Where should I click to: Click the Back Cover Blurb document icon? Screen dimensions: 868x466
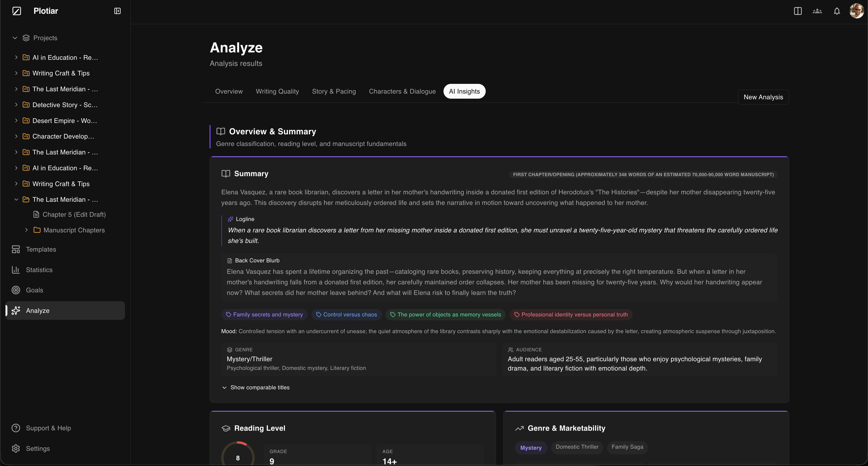229,261
